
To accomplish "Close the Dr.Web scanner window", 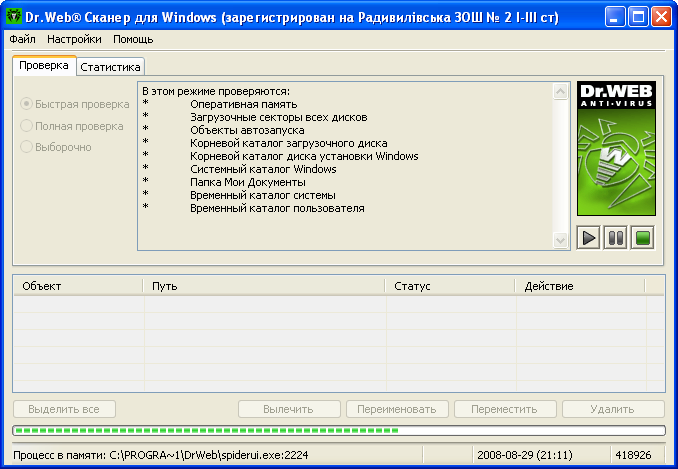I will [x=661, y=17].
